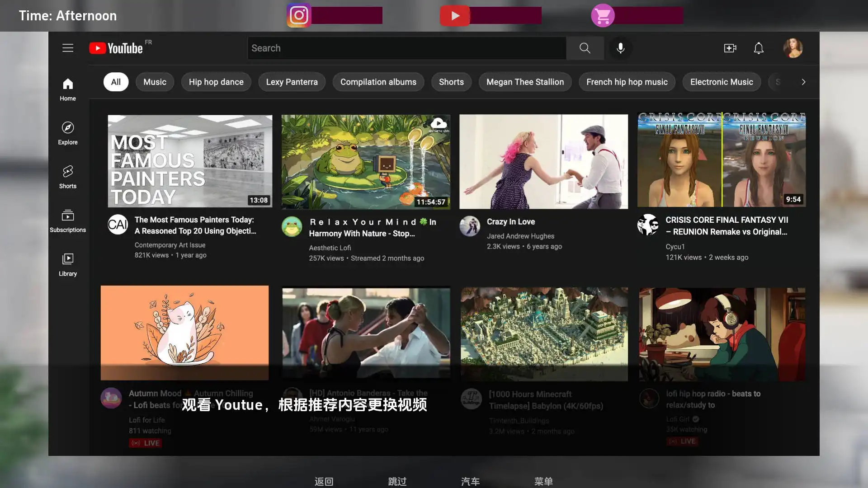Open the Create video icon
Viewport: 868px width, 488px height.
730,48
